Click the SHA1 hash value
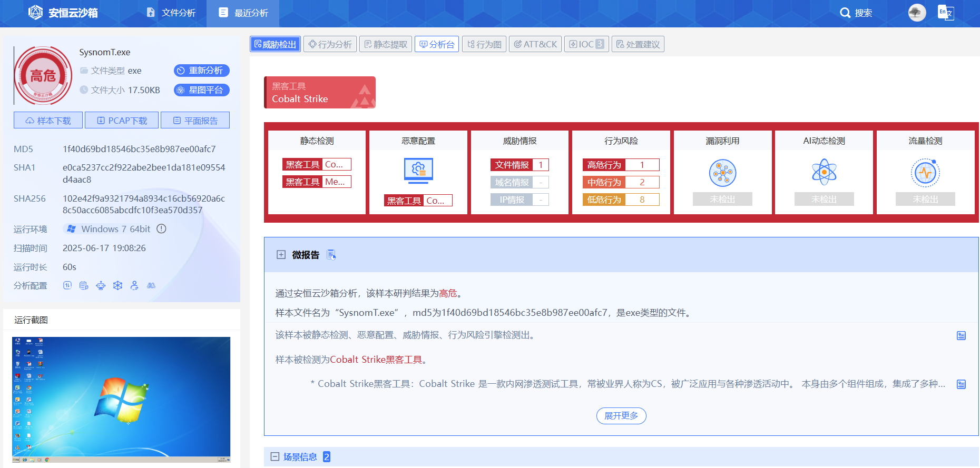Viewport: 980px width, 468px height. [144, 173]
